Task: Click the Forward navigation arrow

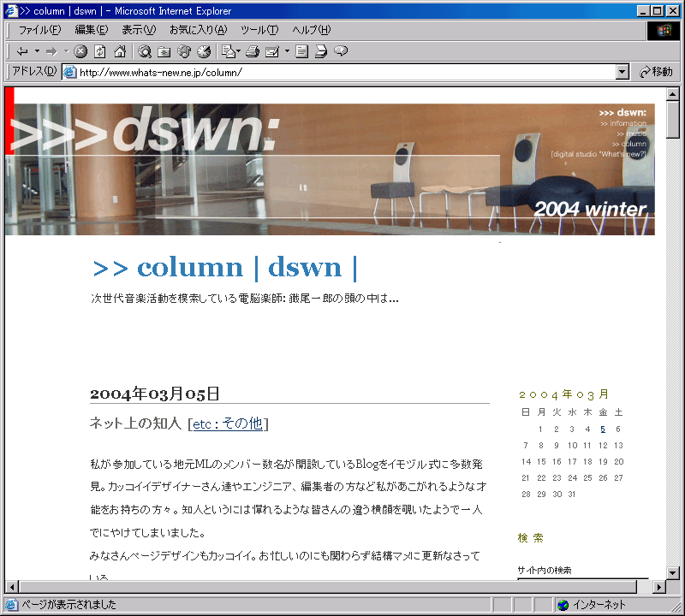Action: point(51,51)
